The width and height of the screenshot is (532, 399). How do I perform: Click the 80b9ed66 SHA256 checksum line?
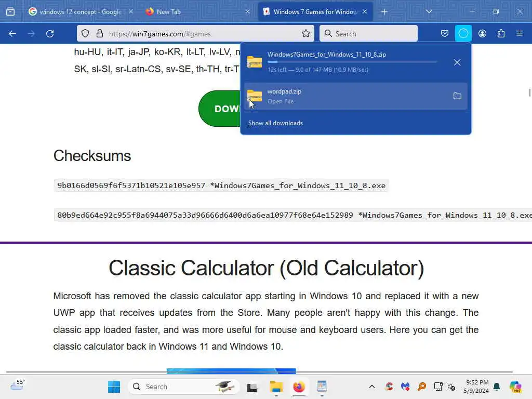[x=293, y=215]
